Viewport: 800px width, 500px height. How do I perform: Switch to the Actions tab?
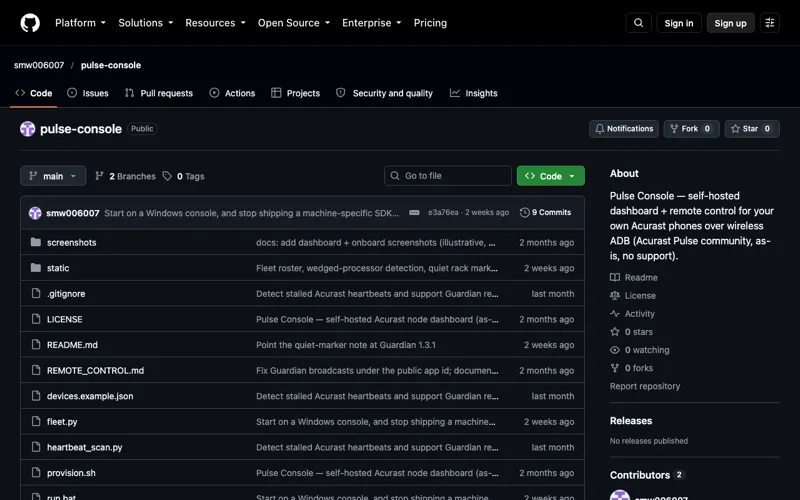point(232,93)
